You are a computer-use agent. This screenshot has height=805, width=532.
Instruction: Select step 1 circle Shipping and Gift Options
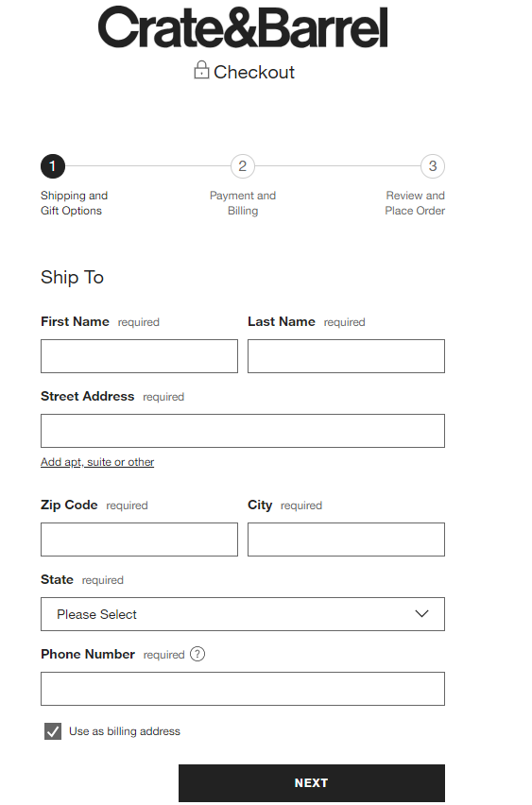[52, 166]
